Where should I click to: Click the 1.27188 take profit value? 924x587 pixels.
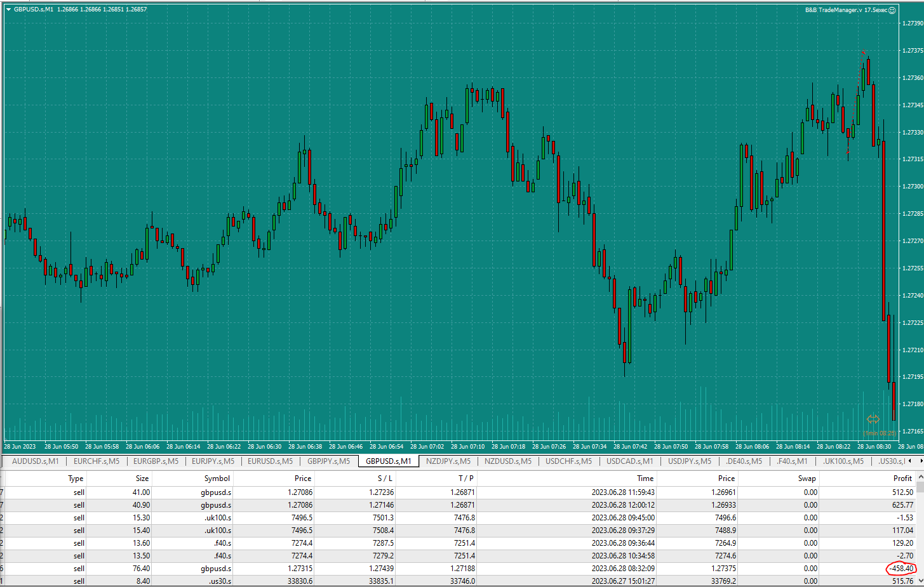[462, 569]
